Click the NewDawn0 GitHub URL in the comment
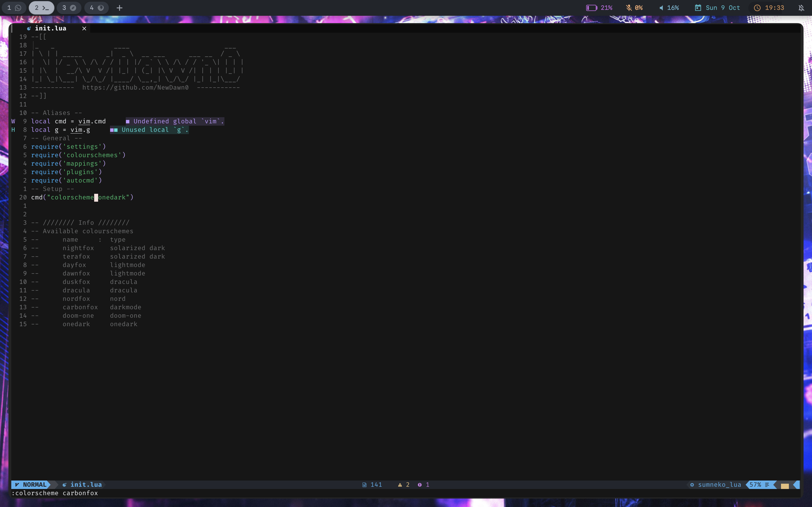The height and width of the screenshot is (507, 812). (135, 88)
